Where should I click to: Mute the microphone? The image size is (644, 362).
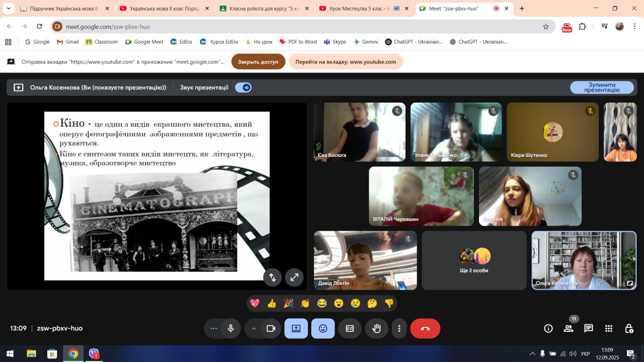(230, 328)
